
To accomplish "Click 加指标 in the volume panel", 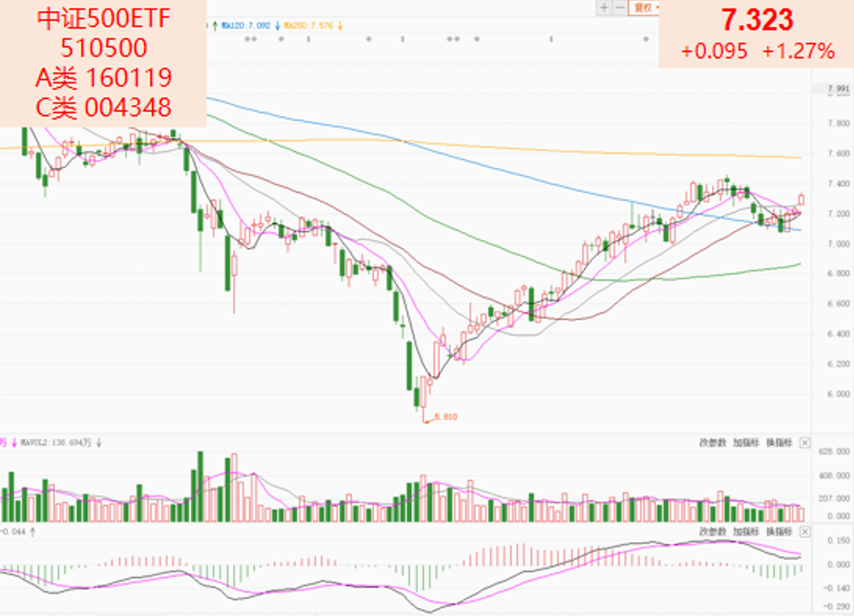I will [746, 442].
